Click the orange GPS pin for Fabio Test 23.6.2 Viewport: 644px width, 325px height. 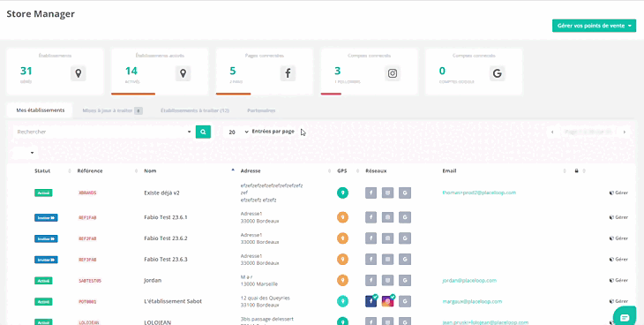click(342, 238)
